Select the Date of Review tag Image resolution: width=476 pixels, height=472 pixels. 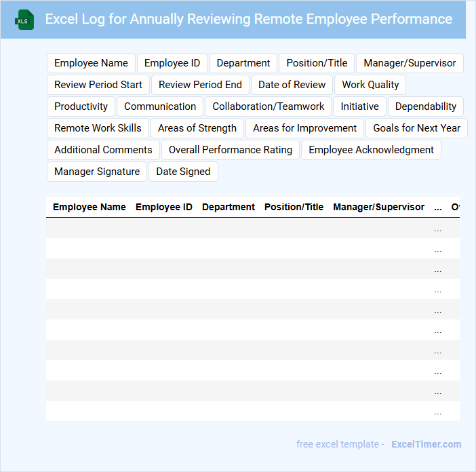(292, 85)
